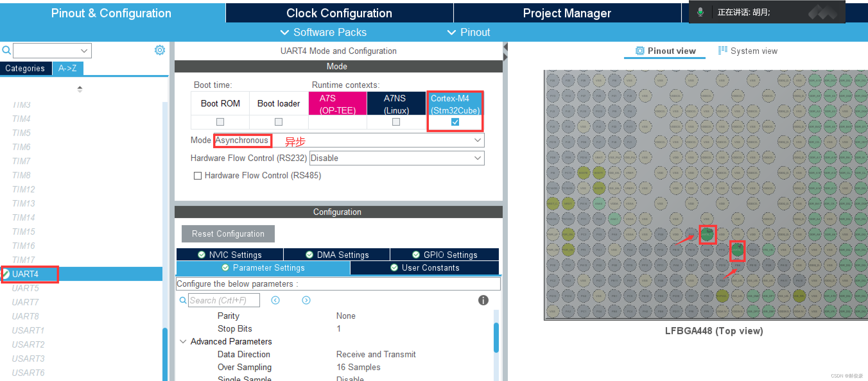Open the GPIO Settings tab
This screenshot has height=381, width=868.
[444, 255]
